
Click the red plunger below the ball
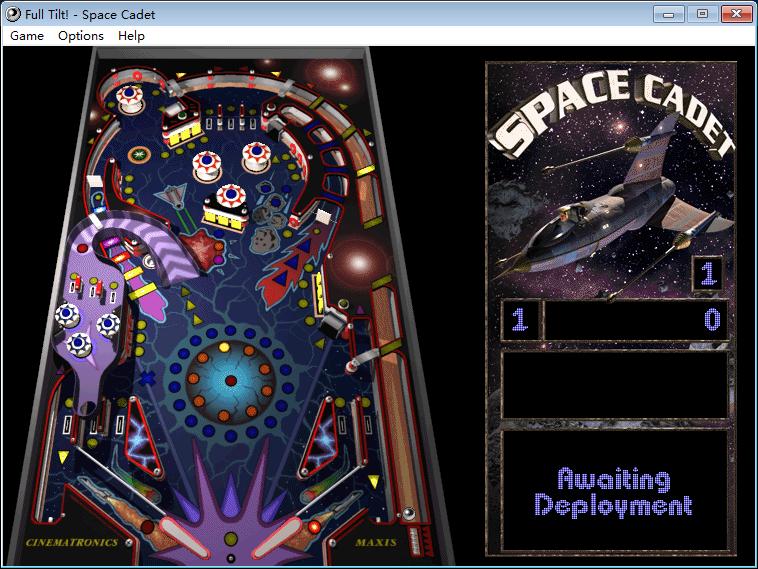420,541
